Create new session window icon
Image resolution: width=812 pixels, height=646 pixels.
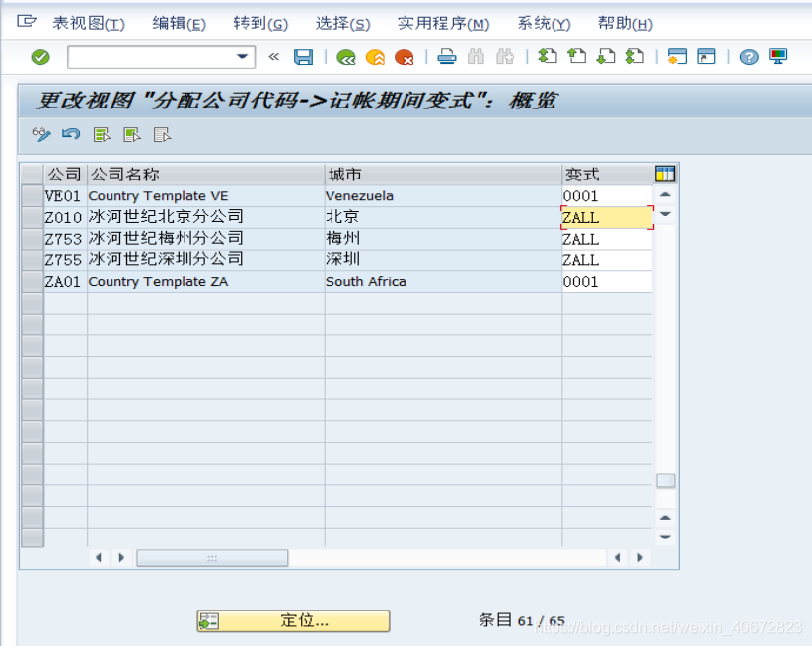[x=677, y=56]
